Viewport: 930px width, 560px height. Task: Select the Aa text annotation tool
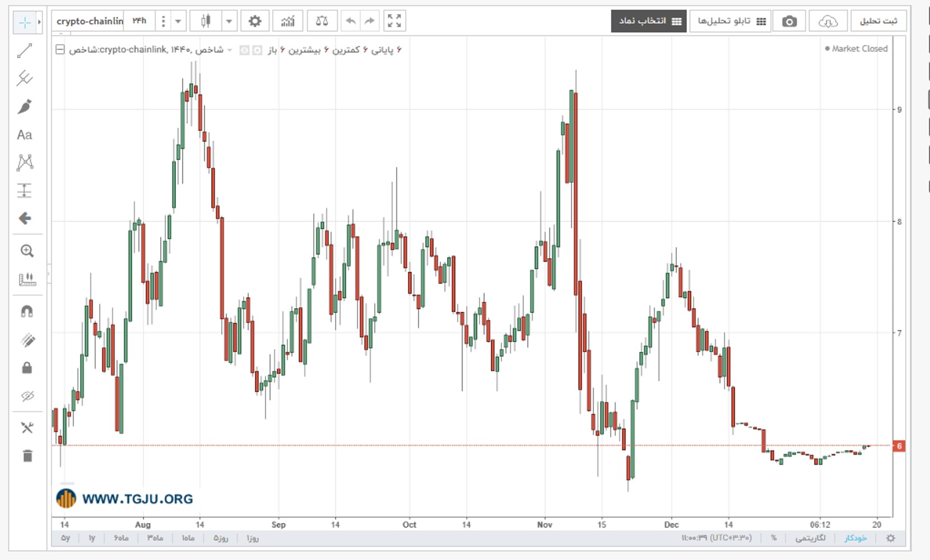pos(25,135)
